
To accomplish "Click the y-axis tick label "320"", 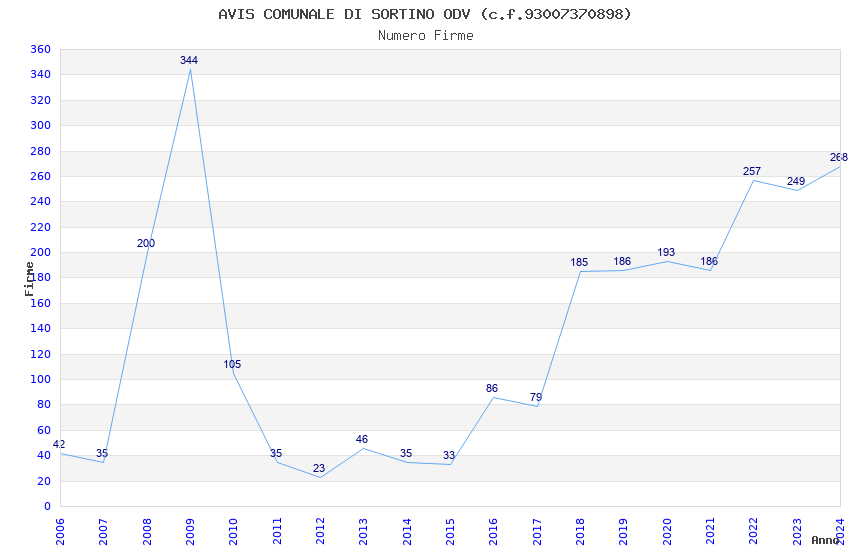I will [x=41, y=100].
